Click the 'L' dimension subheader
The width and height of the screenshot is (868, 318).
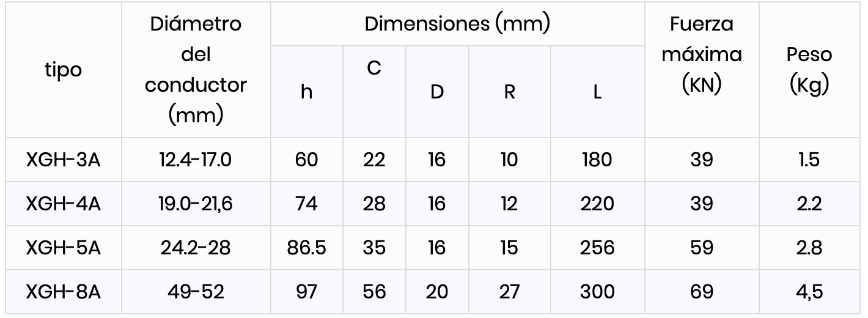click(597, 92)
